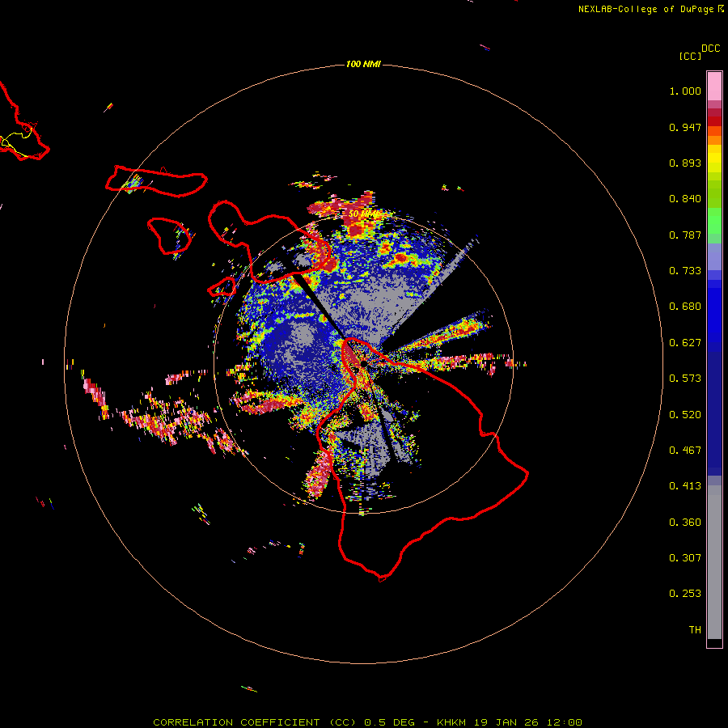The width and height of the screenshot is (728, 728).
Task: Click the 0.5 DEG elevation text
Action: (x=390, y=722)
